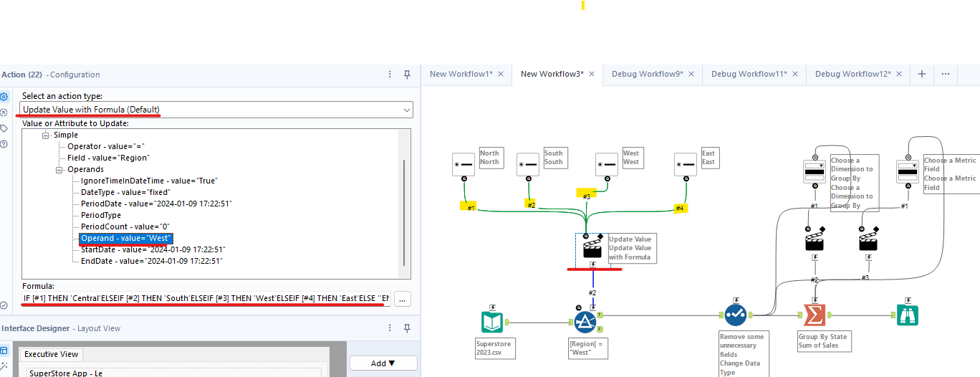Select the East radio button tool
This screenshot has height=377, width=980.
click(686, 164)
